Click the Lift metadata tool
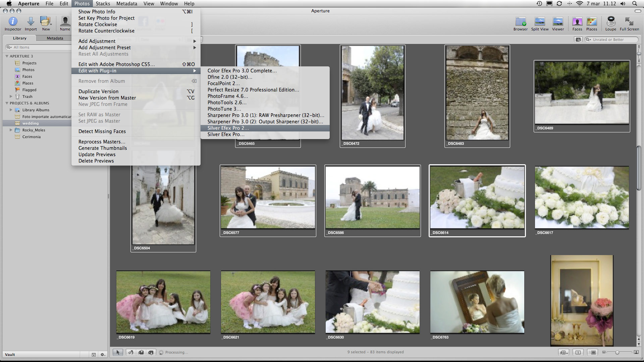 click(141, 352)
